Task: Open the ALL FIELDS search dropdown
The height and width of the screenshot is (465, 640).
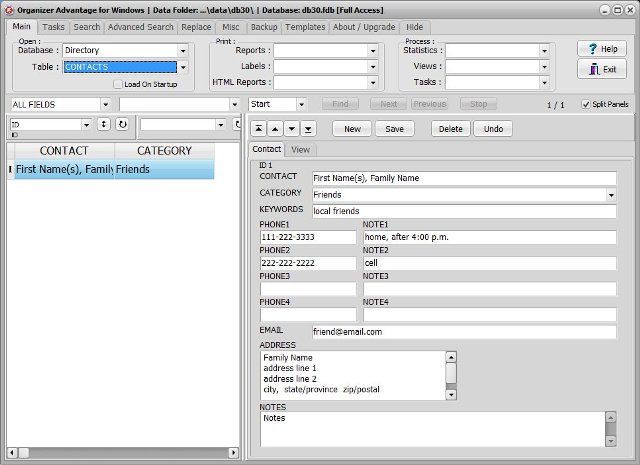Action: [105, 105]
